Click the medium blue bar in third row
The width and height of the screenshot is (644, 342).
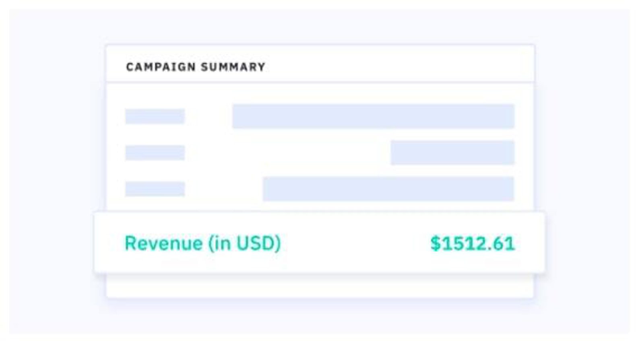coord(388,189)
